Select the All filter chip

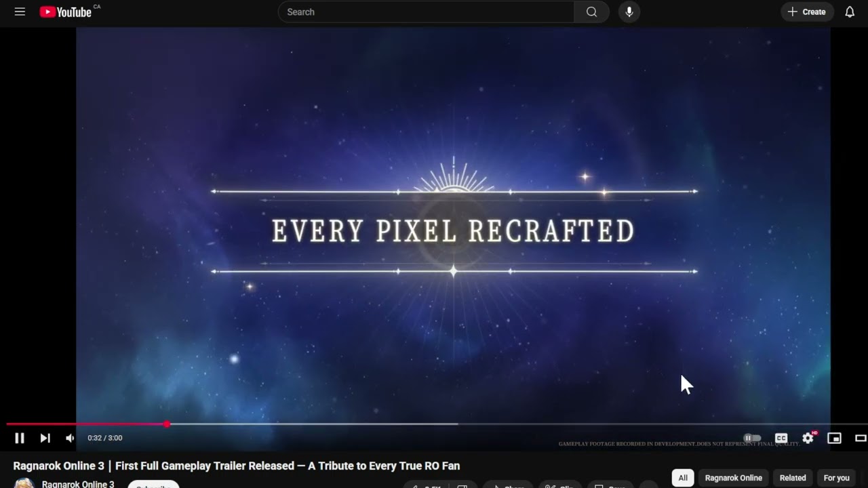pyautogui.click(x=683, y=478)
